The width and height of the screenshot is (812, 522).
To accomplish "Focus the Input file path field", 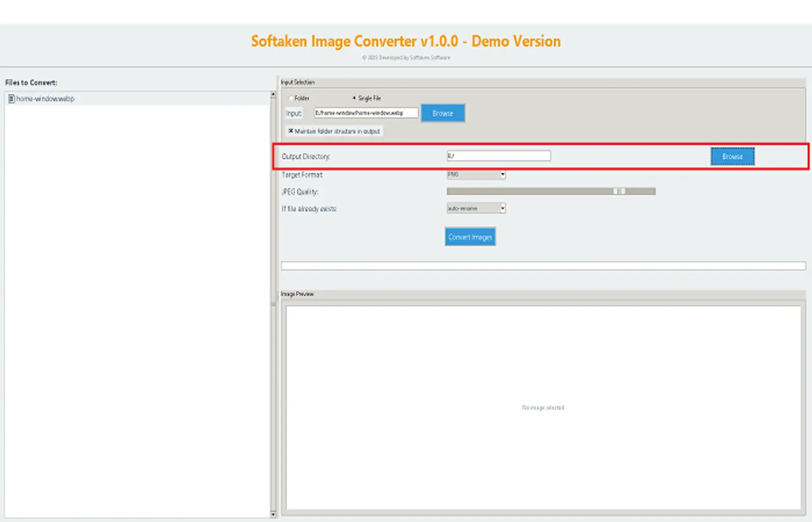I will pos(366,113).
